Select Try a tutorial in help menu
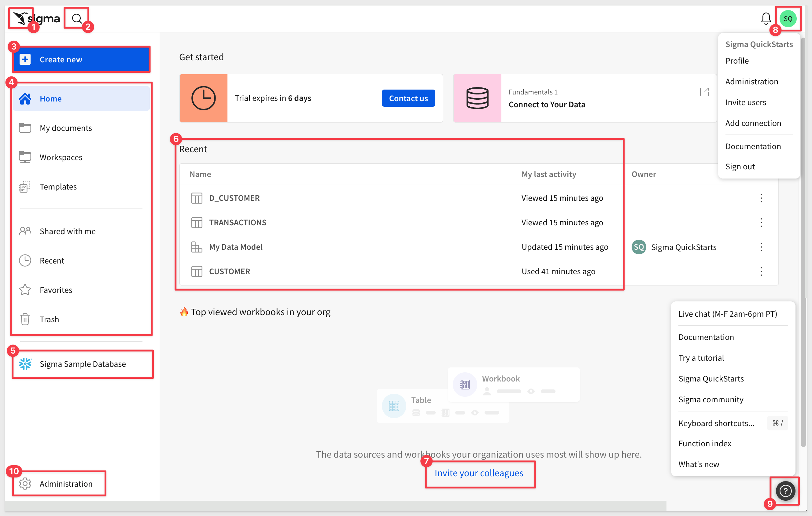The width and height of the screenshot is (812, 516). point(701,358)
